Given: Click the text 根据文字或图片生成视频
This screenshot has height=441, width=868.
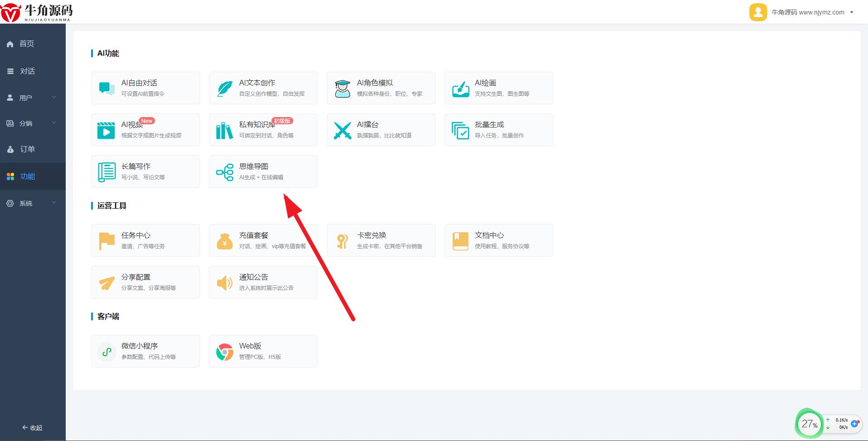Looking at the screenshot, I should pyautogui.click(x=151, y=136).
